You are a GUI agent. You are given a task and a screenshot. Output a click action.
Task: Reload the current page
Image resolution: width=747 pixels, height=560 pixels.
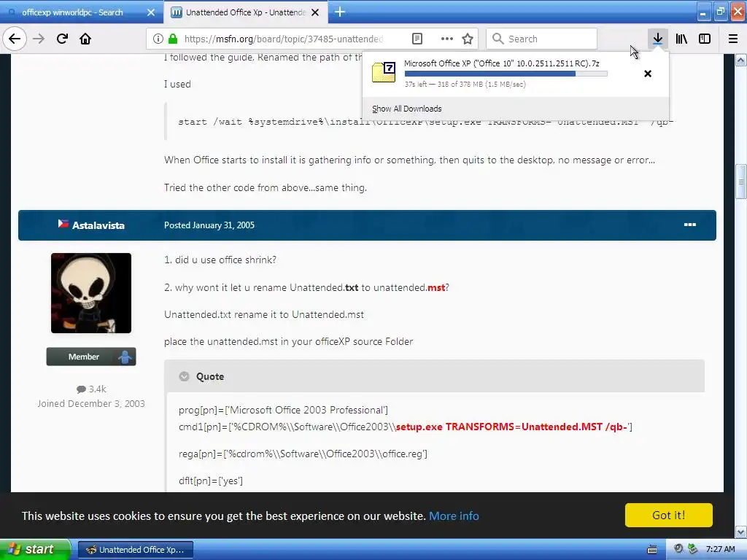[62, 39]
